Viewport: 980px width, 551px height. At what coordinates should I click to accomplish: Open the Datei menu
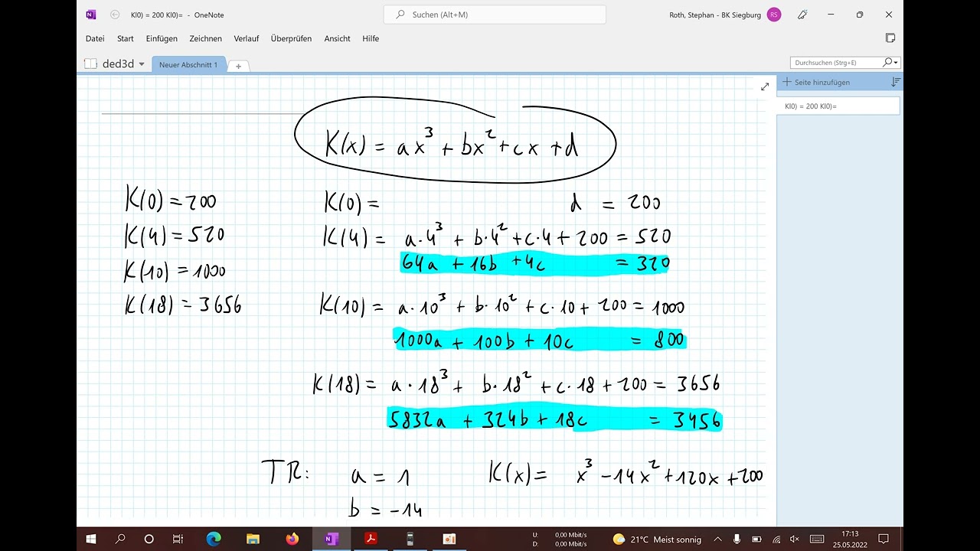[95, 38]
